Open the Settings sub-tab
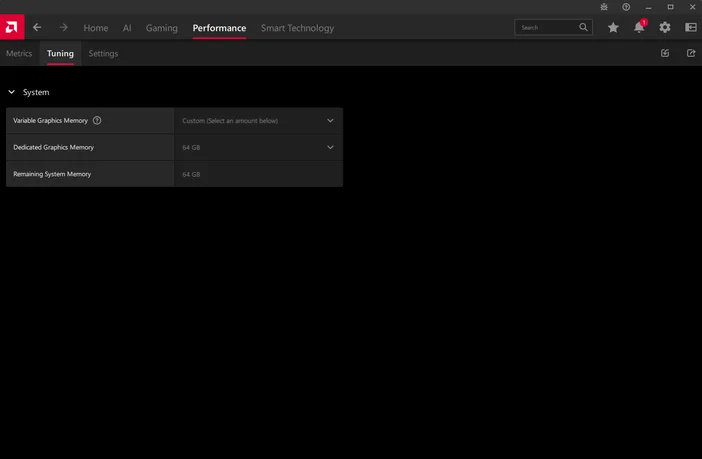The height and width of the screenshot is (459, 702). (103, 54)
